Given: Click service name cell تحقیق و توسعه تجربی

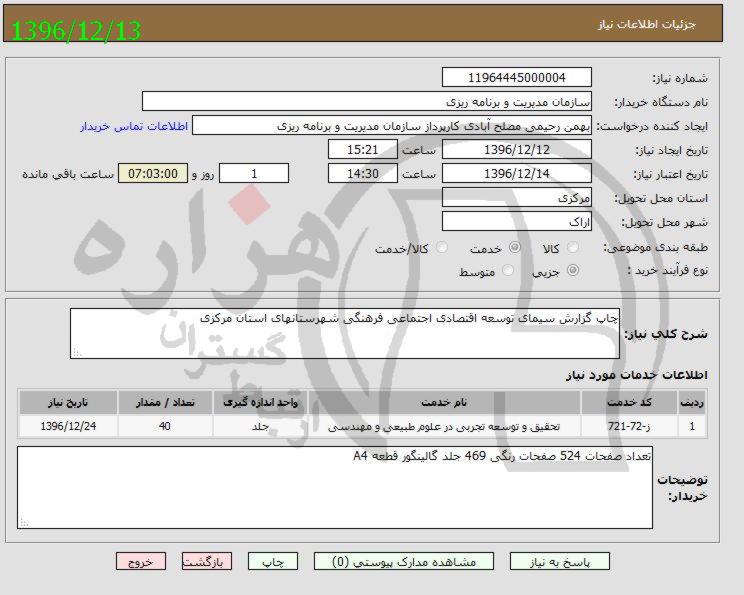Looking at the screenshot, I should coord(444,426).
